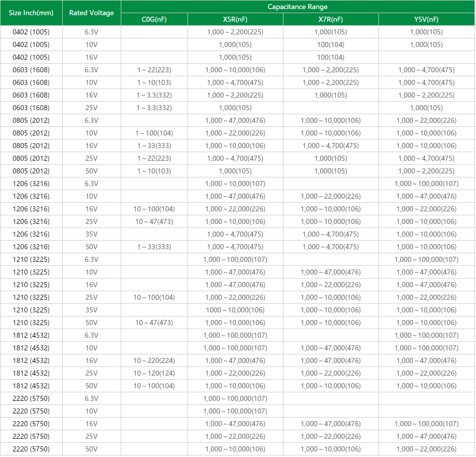Click the Size Inch(mm) column header
The height and width of the screenshot is (457, 476).
point(31,13)
